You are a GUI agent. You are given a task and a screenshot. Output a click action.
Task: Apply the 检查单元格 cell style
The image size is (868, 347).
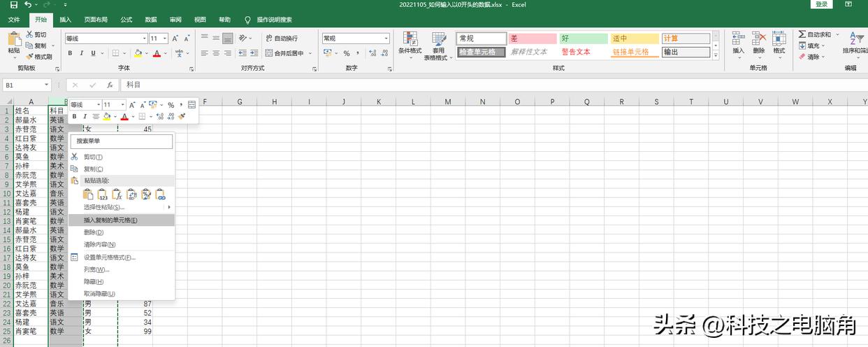(481, 52)
